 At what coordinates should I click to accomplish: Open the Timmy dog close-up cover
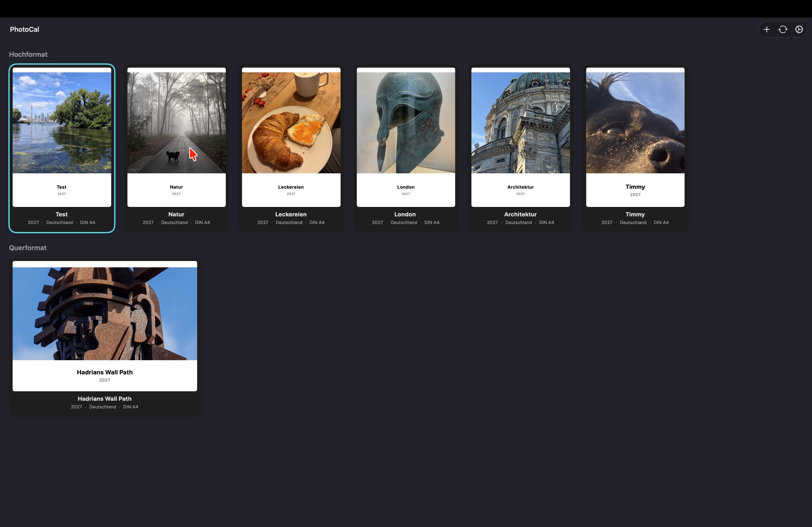(x=635, y=123)
